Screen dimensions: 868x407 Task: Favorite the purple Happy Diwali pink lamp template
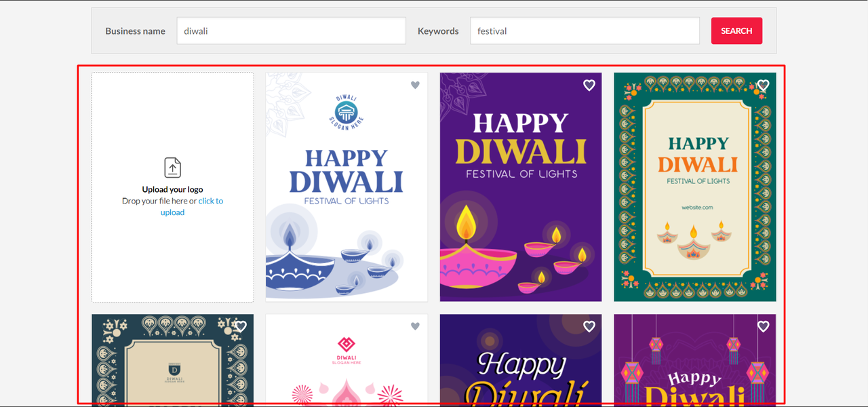click(x=589, y=85)
